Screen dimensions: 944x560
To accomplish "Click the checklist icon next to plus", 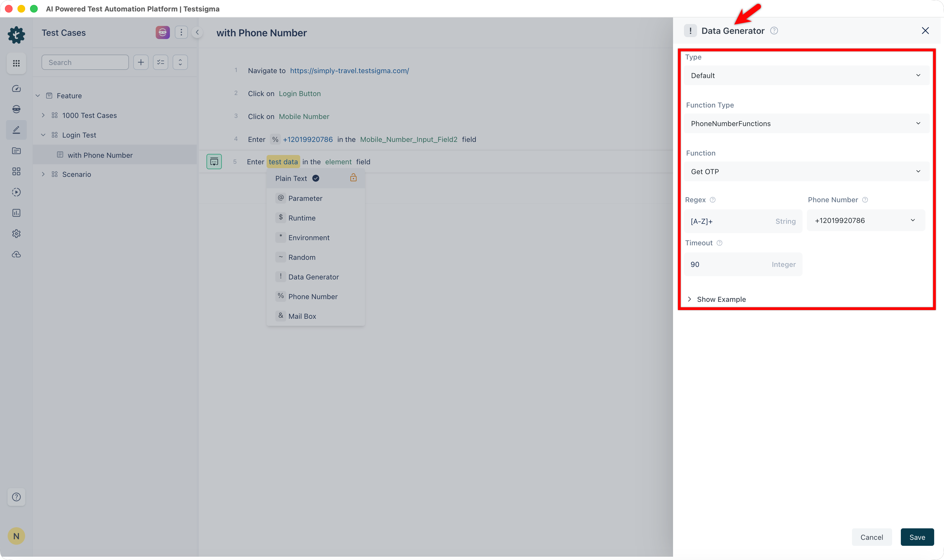I will [161, 62].
